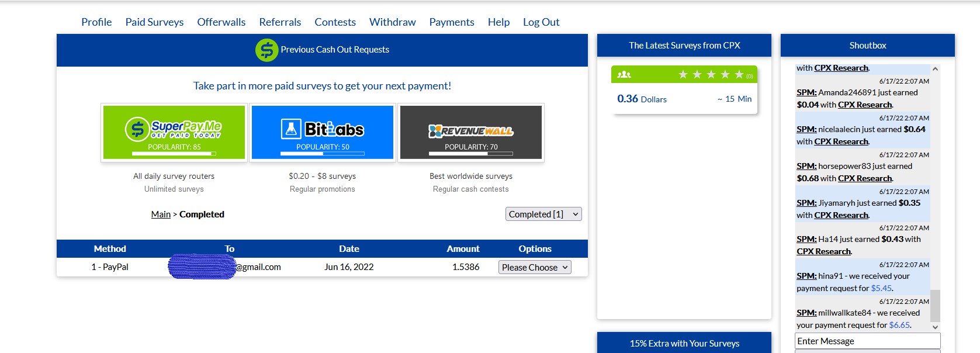Click the $5.45 payment link for hina91

(881, 289)
